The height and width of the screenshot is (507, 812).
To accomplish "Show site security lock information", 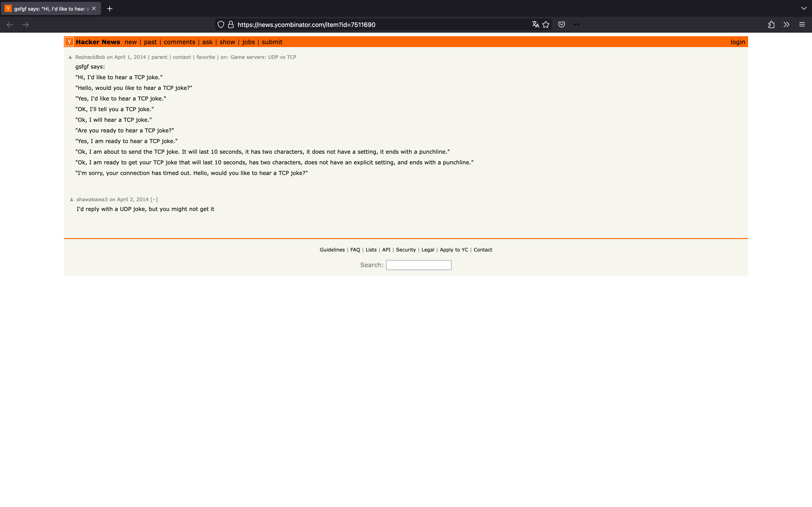I will (231, 24).
